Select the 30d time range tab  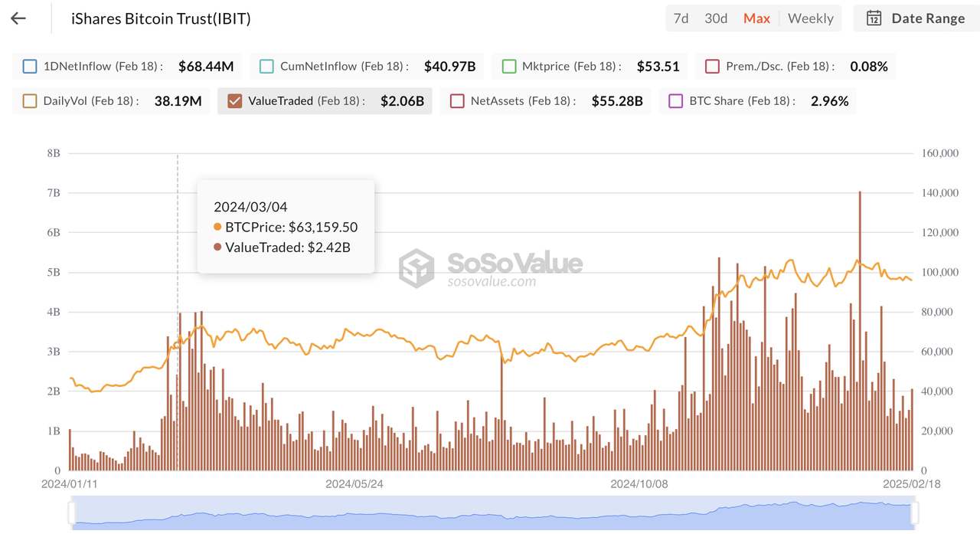tap(716, 18)
